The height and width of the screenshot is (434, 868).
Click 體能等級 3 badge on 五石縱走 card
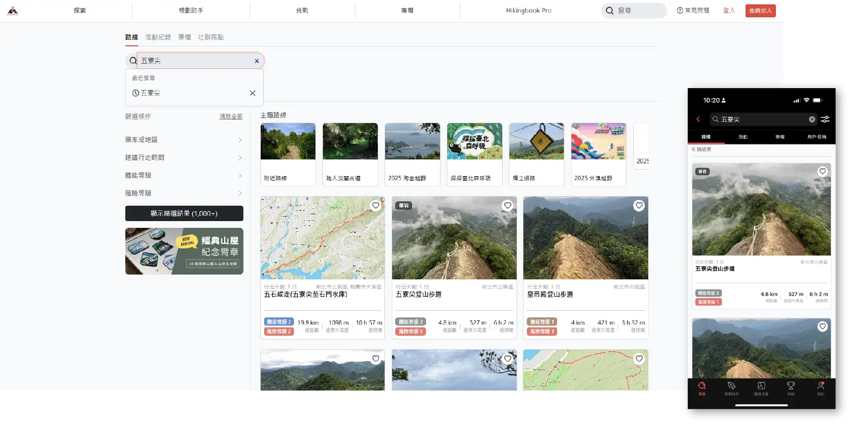(x=279, y=322)
